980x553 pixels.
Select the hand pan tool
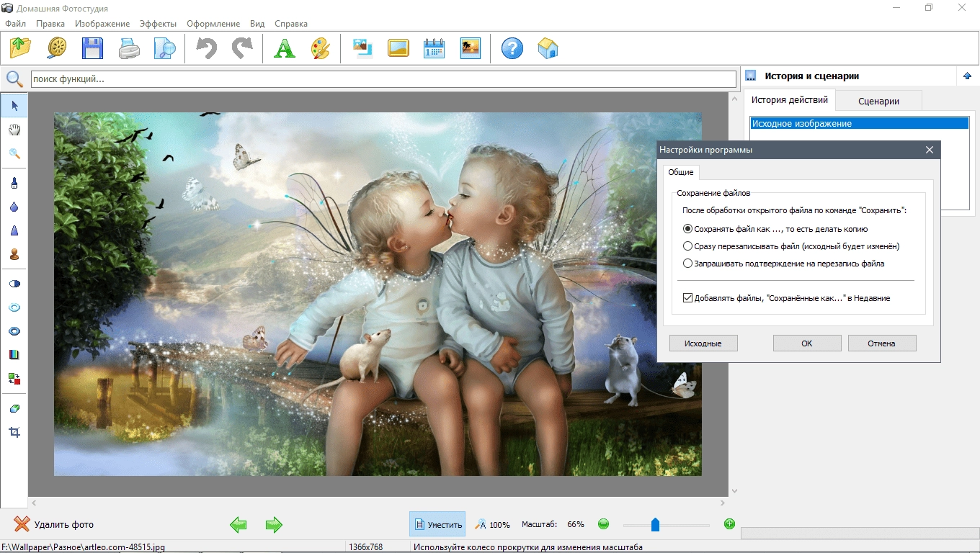pos(14,130)
